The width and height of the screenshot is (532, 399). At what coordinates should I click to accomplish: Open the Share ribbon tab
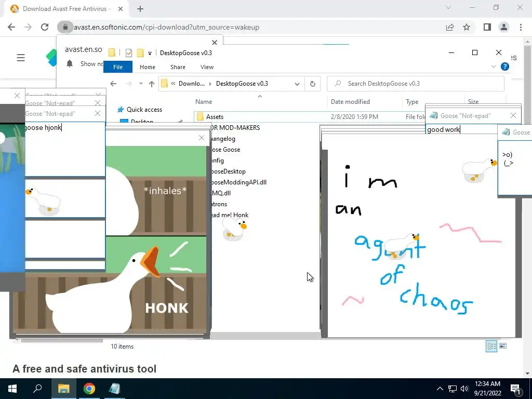(x=178, y=67)
